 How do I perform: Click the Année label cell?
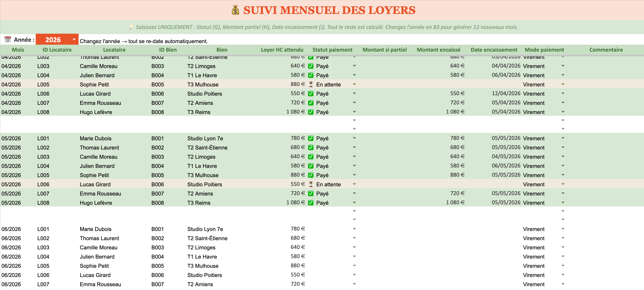click(18, 40)
